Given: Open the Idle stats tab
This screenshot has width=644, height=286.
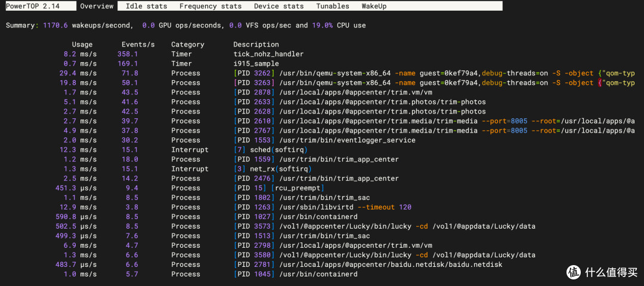Looking at the screenshot, I should coord(146,6).
